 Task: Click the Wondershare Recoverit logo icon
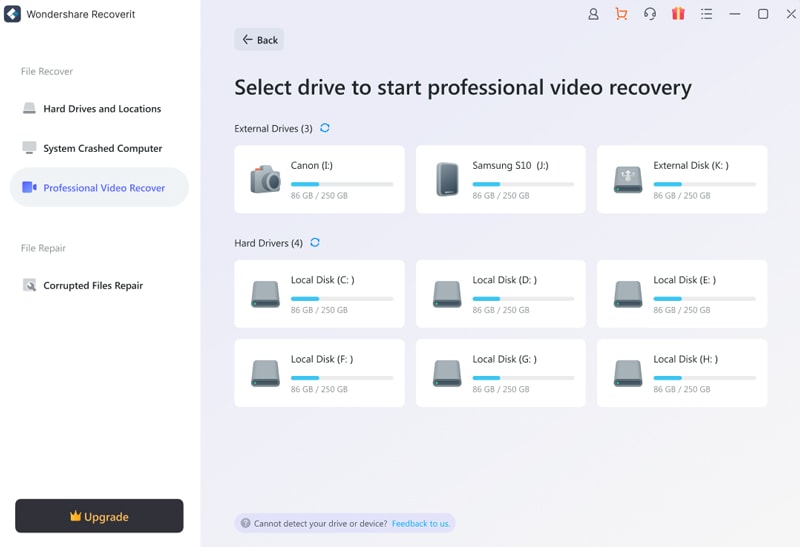tap(12, 14)
